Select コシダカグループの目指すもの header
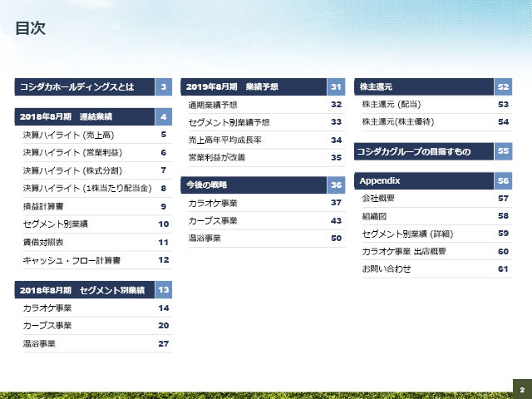The width and height of the screenshot is (532, 399). click(x=433, y=151)
